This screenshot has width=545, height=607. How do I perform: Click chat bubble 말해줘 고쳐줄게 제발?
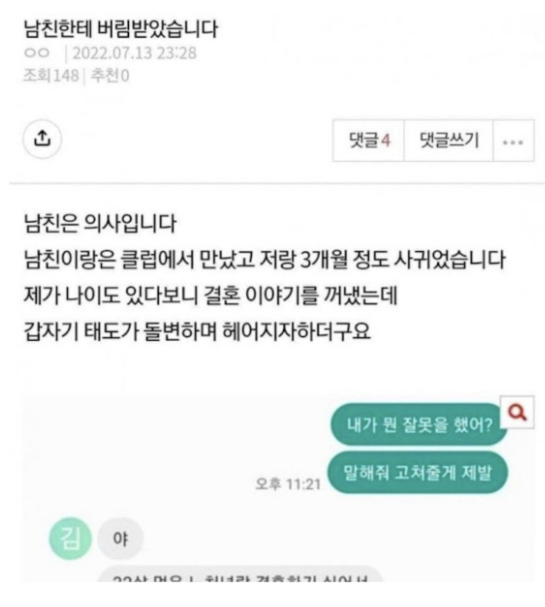coord(417,472)
